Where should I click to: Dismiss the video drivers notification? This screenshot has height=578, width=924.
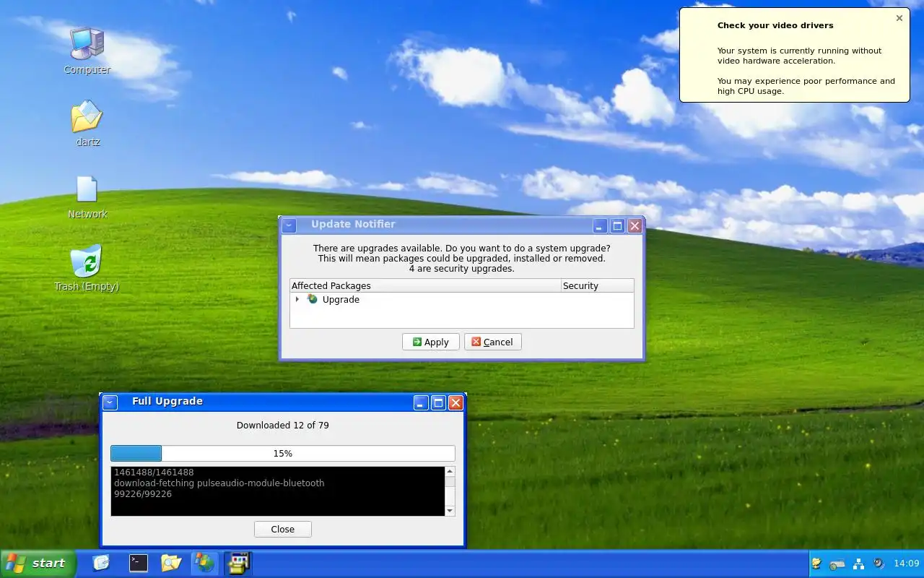[x=899, y=18]
